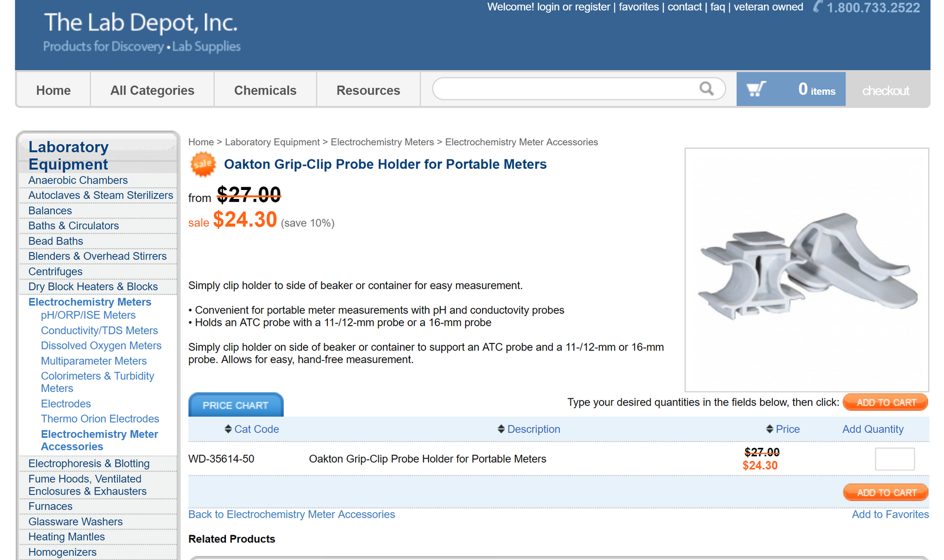Viewport: 944px width, 560px height.
Task: Go back to Electrochemistry Meter Accessories
Action: tap(291, 515)
